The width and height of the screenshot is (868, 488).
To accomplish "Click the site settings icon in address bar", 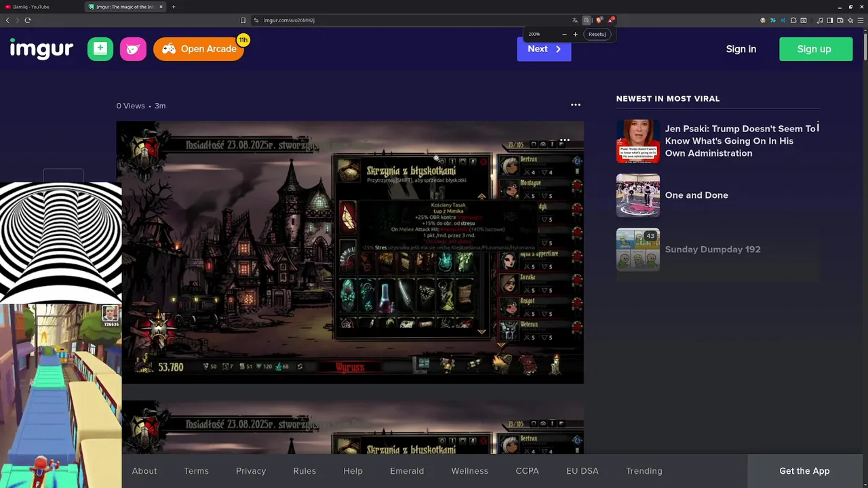I will [256, 20].
